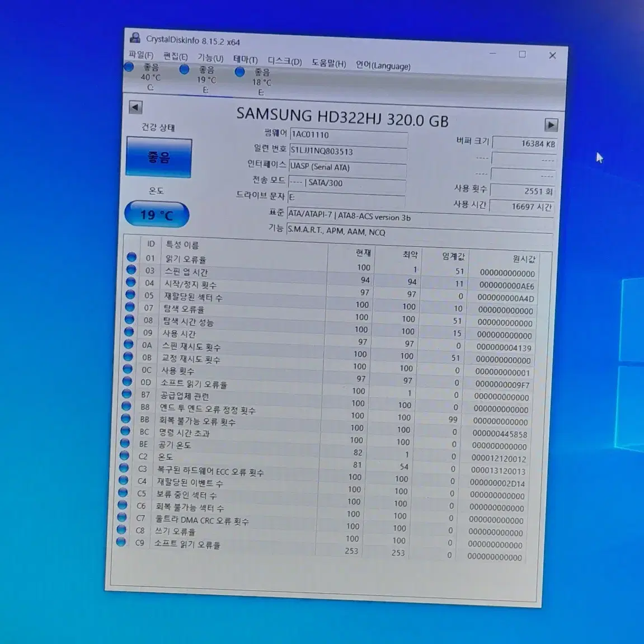Image resolution: width=644 pixels, height=644 pixels.
Task: Open the 기능(U) menu
Action: click(x=210, y=58)
